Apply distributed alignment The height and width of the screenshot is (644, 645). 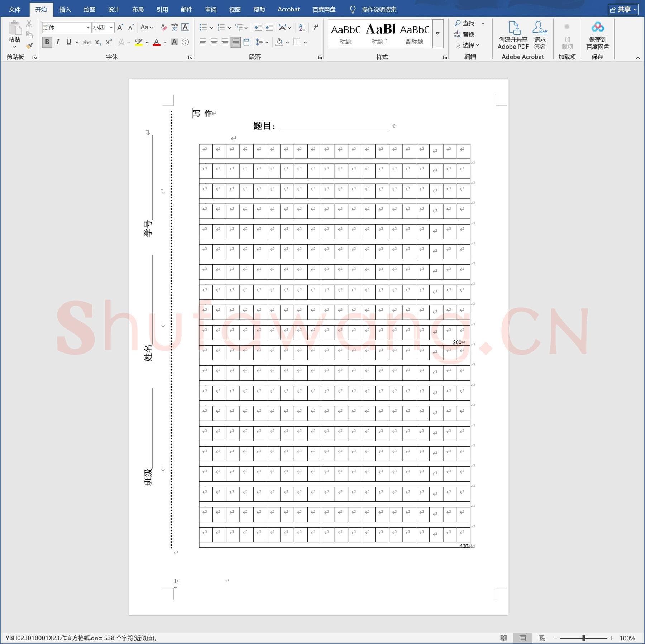[247, 42]
